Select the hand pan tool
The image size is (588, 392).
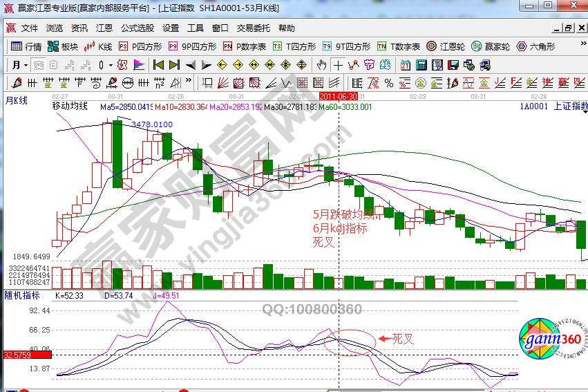321,65
